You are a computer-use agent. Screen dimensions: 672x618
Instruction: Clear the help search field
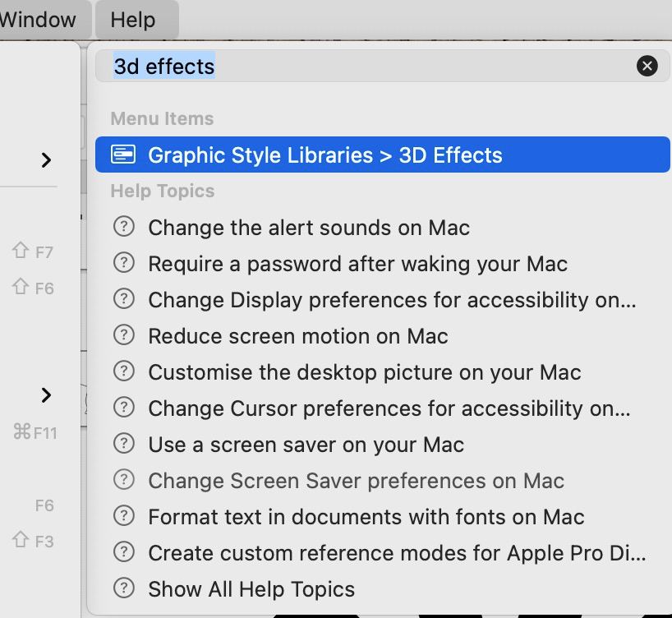point(647,66)
